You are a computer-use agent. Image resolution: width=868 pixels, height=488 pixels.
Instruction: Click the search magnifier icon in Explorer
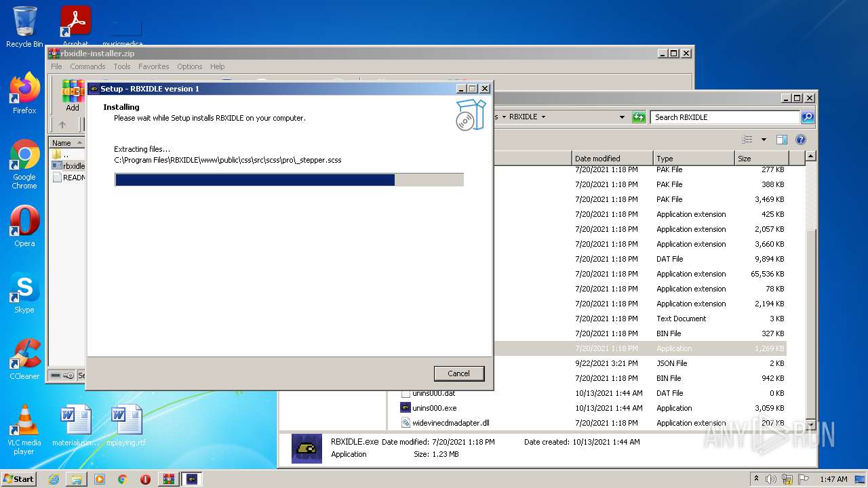pos(807,117)
